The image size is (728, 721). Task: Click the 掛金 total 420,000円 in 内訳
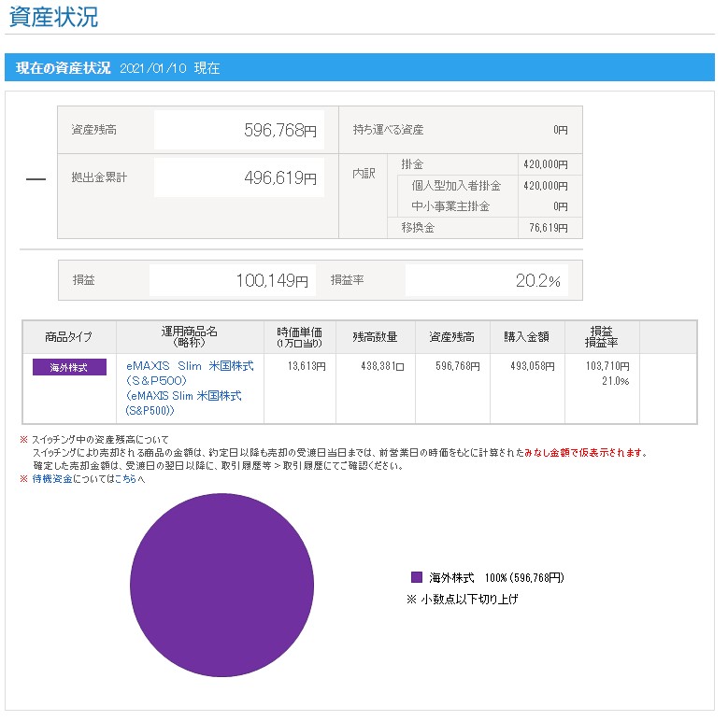pos(546,164)
